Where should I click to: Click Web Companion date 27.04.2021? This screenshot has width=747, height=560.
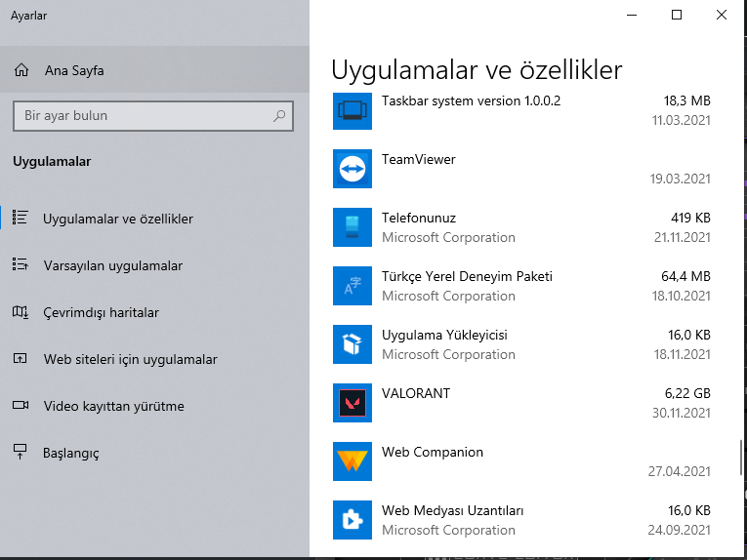pyautogui.click(x=679, y=471)
